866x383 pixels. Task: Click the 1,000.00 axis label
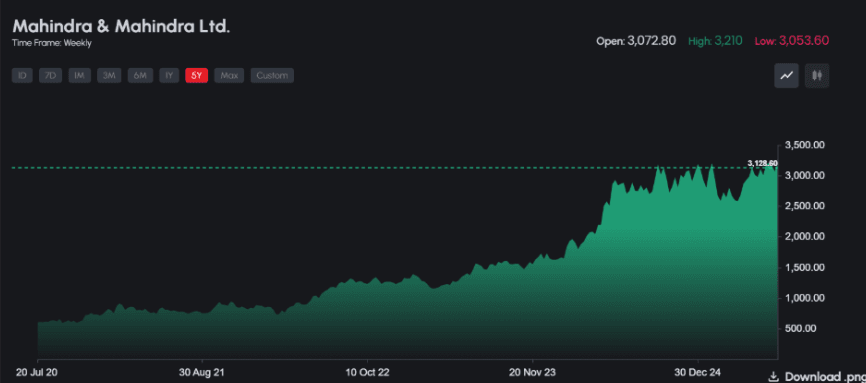pos(805,298)
